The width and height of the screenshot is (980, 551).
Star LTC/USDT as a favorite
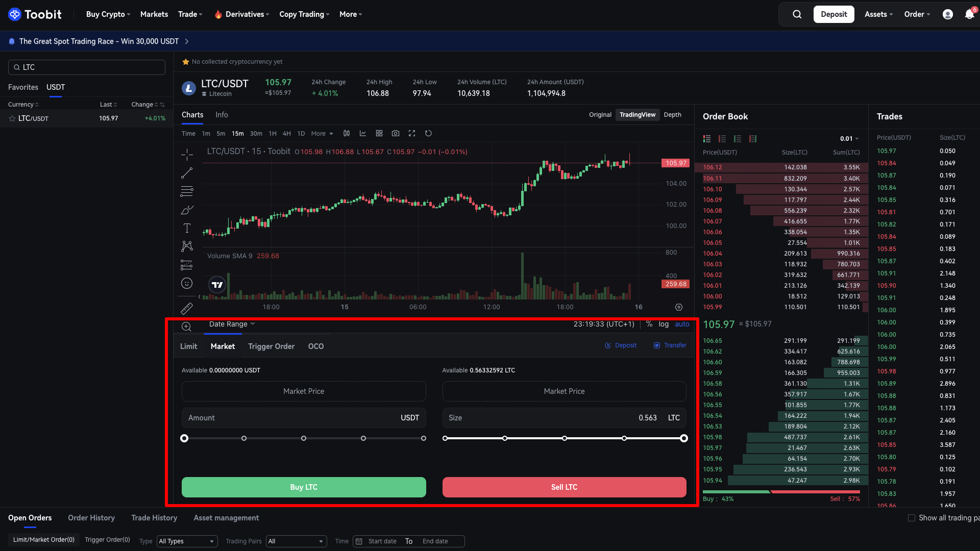12,118
